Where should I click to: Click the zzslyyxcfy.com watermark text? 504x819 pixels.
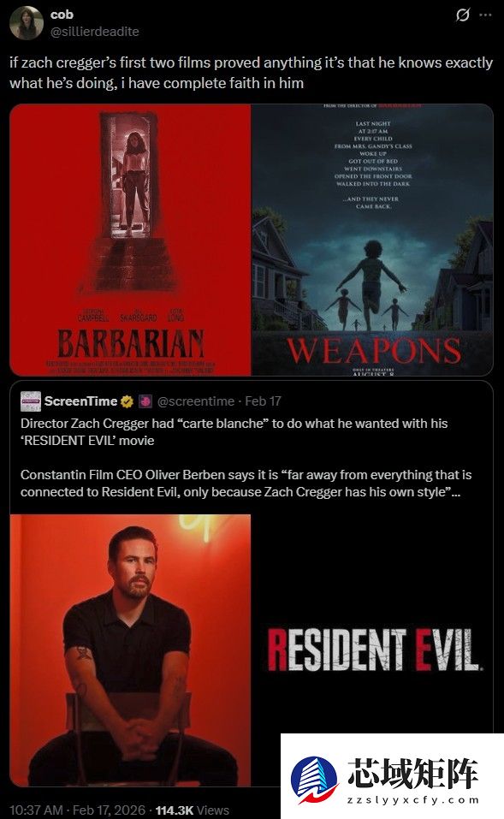click(413, 799)
